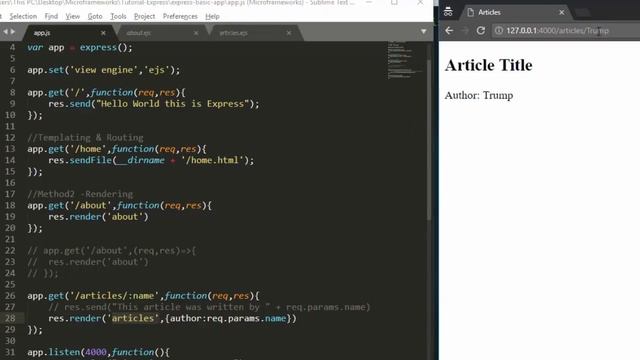Minimize the Sublime Text window
The height and width of the screenshot is (360, 640).
(x=369, y=2)
